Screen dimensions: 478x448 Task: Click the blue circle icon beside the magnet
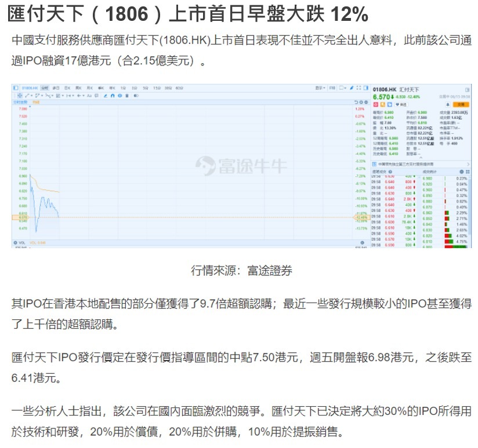click(x=120, y=96)
